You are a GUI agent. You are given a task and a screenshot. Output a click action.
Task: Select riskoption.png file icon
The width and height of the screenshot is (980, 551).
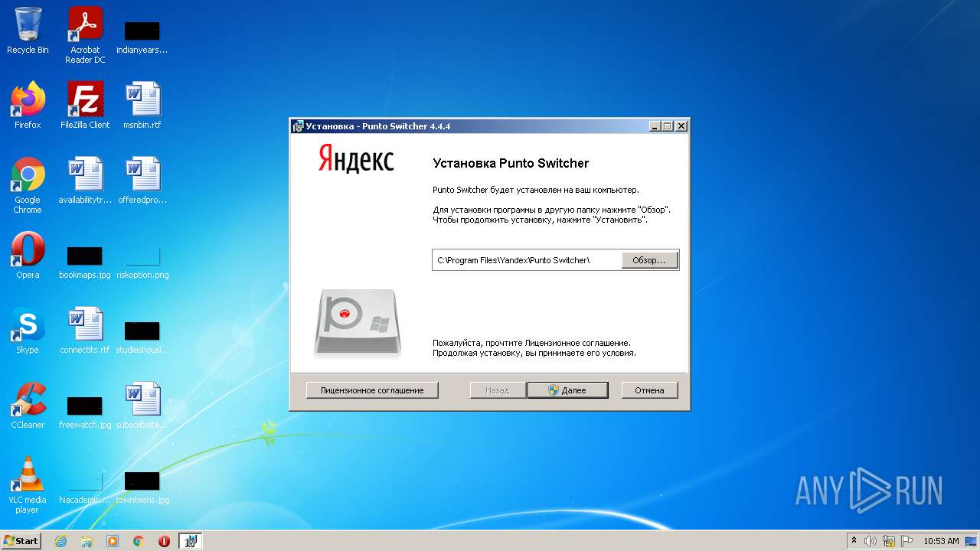click(142, 262)
